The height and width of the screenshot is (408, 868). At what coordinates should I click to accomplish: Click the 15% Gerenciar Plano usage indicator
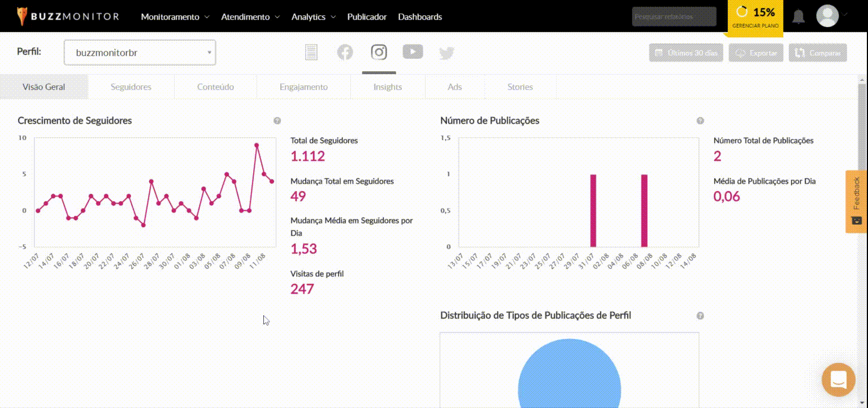point(755,18)
